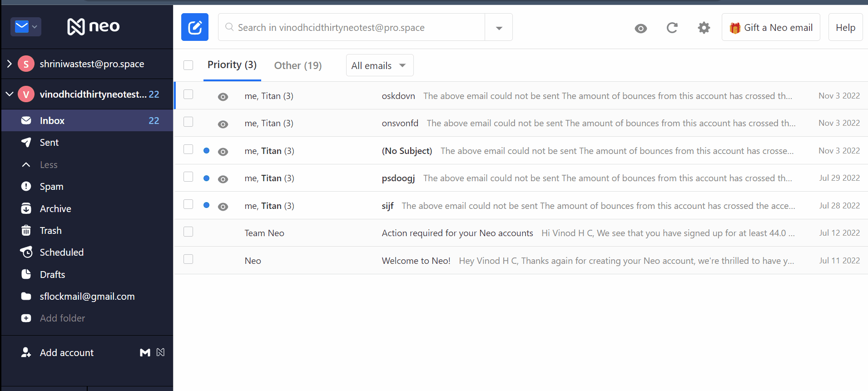Image resolution: width=868 pixels, height=391 pixels.
Task: Click the read-receipts eye icon in the top toolbar
Action: tap(640, 28)
